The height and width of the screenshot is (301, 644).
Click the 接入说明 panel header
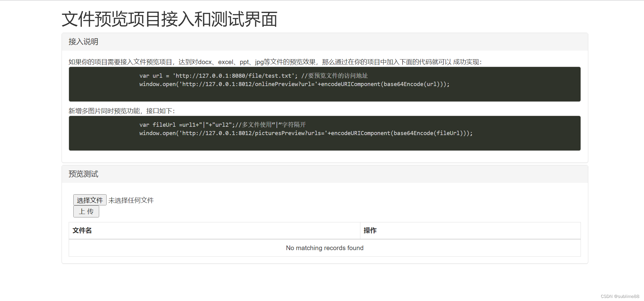tap(83, 42)
